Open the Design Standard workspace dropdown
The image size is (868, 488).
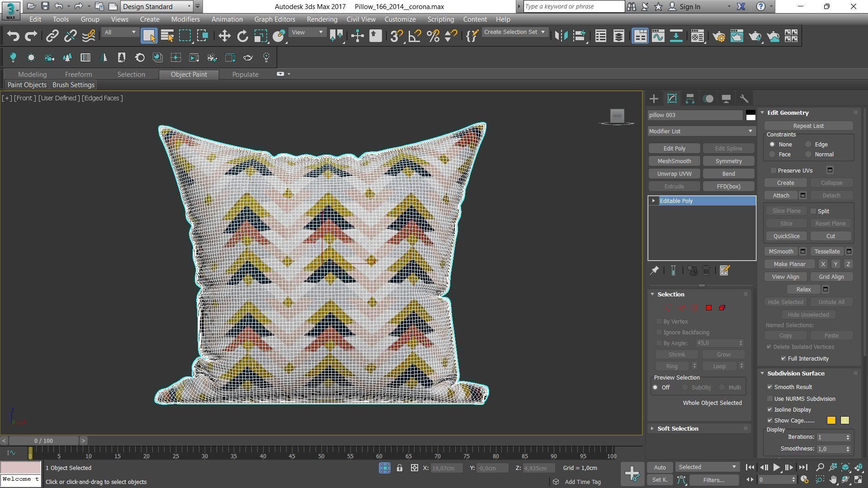click(157, 7)
